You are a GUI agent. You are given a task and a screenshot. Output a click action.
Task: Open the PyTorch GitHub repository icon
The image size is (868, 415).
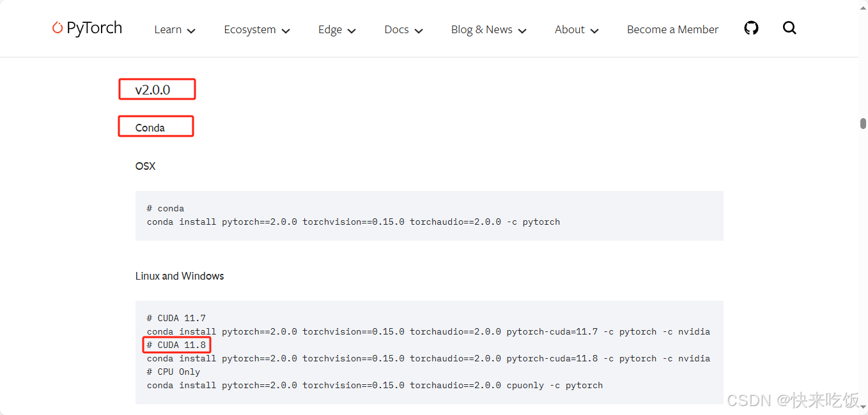751,28
